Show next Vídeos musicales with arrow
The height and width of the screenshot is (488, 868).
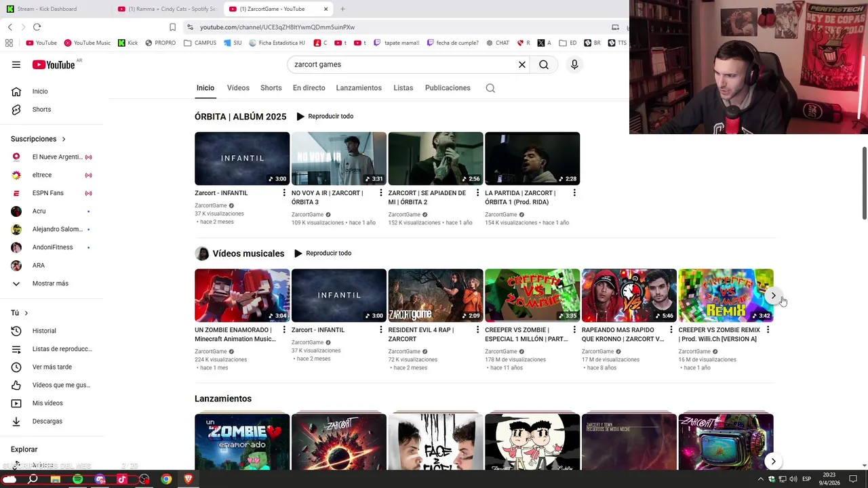pos(773,296)
